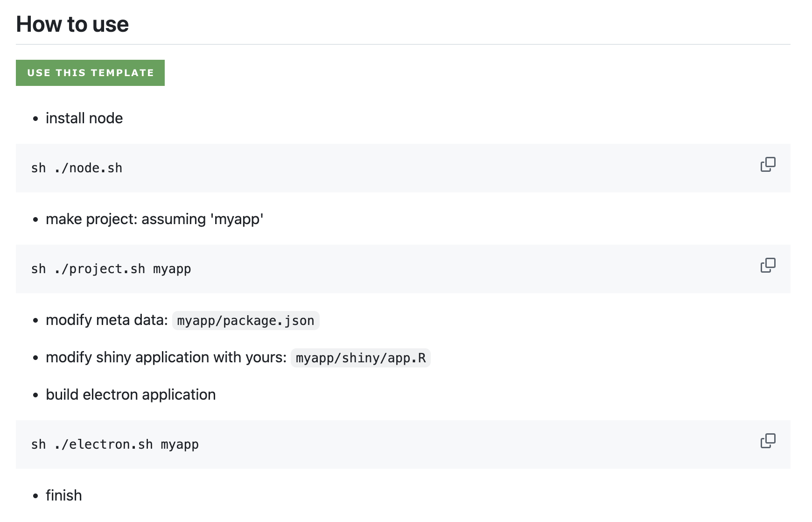Click the 'sh ./node.sh' code line
The image size is (812, 522).
point(77,168)
